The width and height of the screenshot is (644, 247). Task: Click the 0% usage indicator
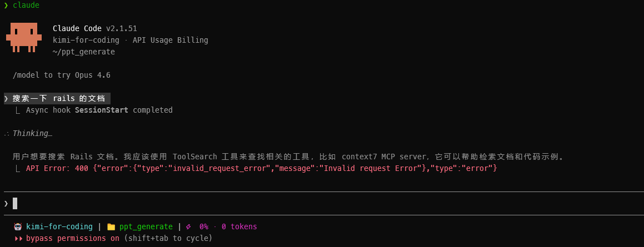(x=204, y=226)
